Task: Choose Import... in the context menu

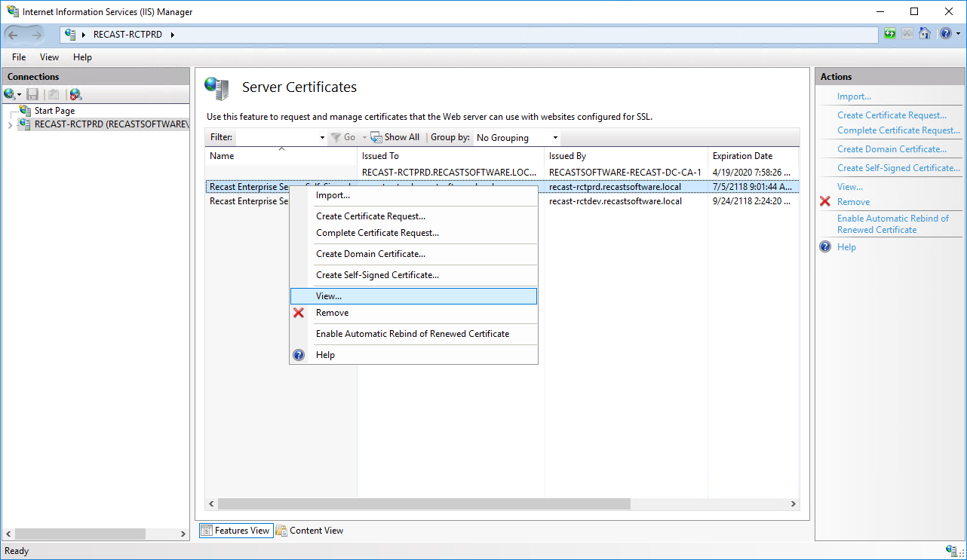Action: [x=413, y=195]
